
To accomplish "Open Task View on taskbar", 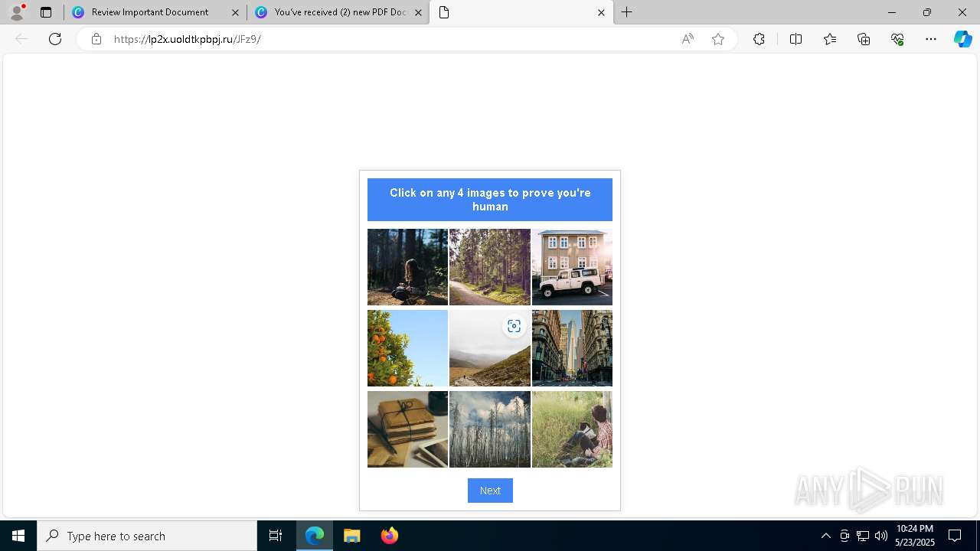I will click(276, 536).
